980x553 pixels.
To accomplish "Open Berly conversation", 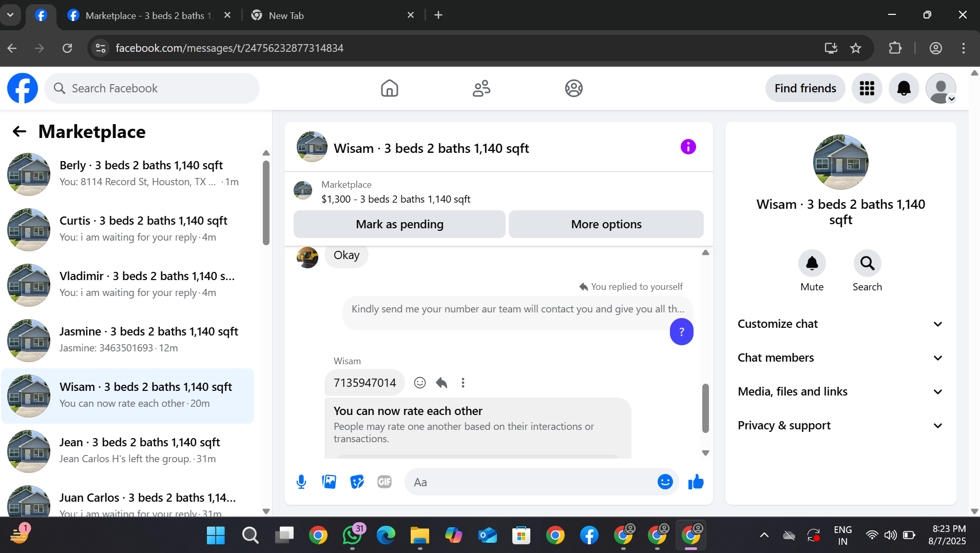I will [x=127, y=174].
